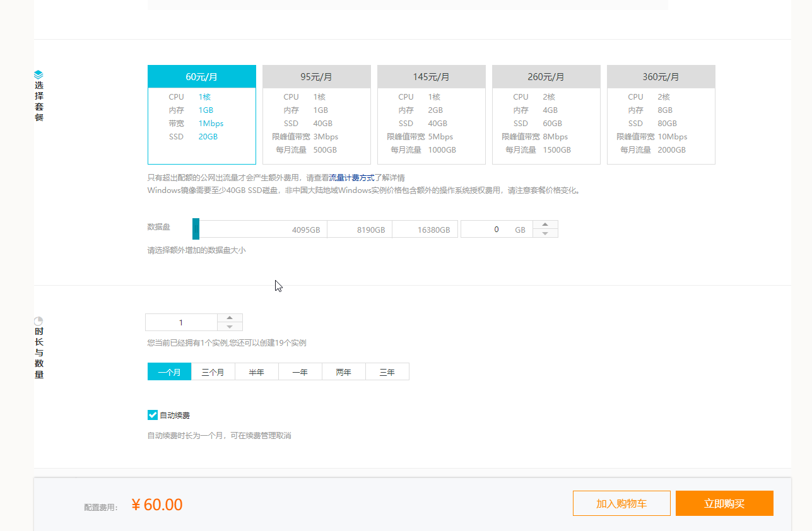Choose the 4095GB data disk preset
The image size is (812, 531).
click(x=297, y=229)
